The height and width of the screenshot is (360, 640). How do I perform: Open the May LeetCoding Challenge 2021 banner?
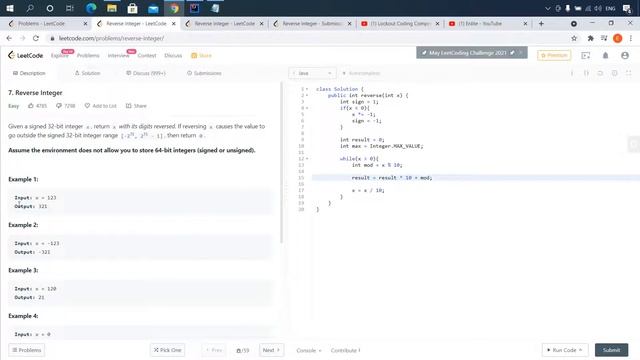pyautogui.click(x=471, y=53)
